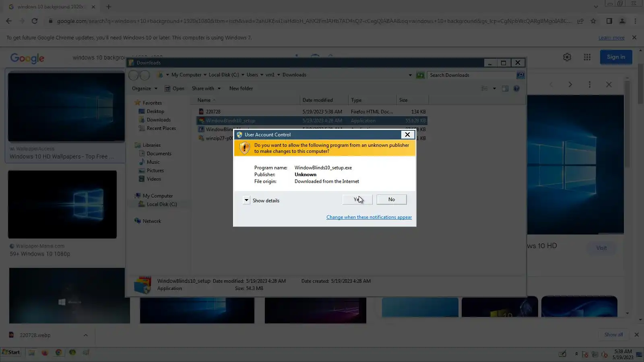Open the Organize menu in Downloads window
The image size is (644, 362).
click(145, 88)
